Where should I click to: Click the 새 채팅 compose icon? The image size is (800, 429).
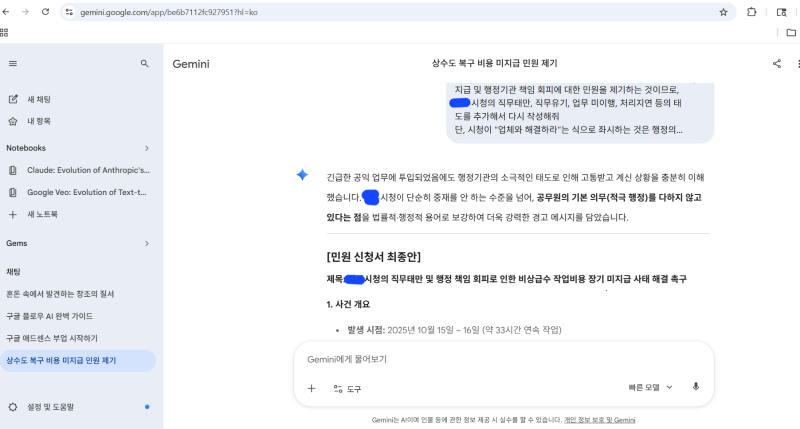13,99
